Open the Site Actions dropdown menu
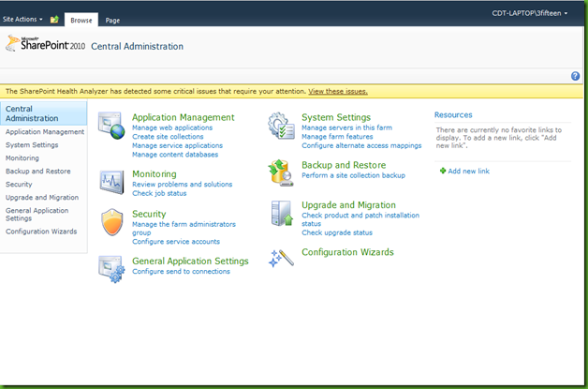This screenshot has height=389, width=588. [24, 19]
